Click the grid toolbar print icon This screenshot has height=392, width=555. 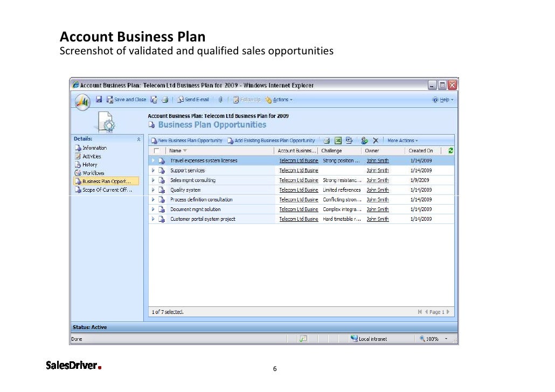tap(327, 141)
